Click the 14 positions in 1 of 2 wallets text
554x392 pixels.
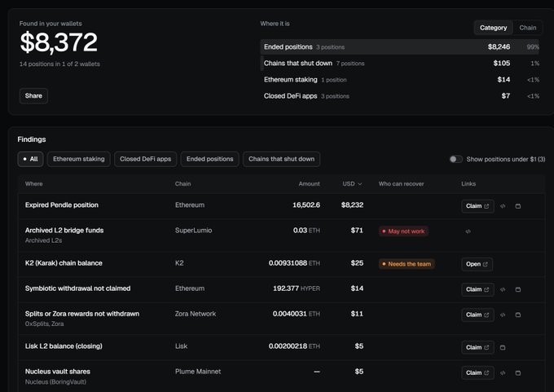59,64
